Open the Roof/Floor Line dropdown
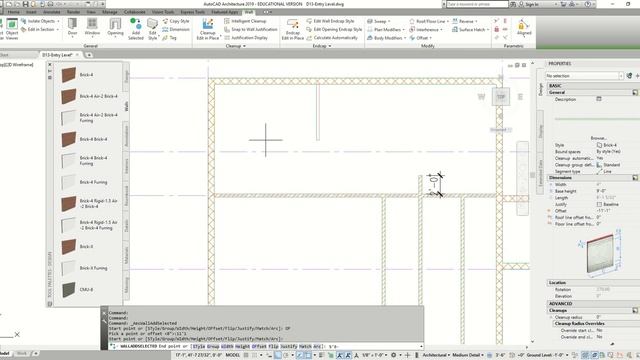 tap(429, 21)
